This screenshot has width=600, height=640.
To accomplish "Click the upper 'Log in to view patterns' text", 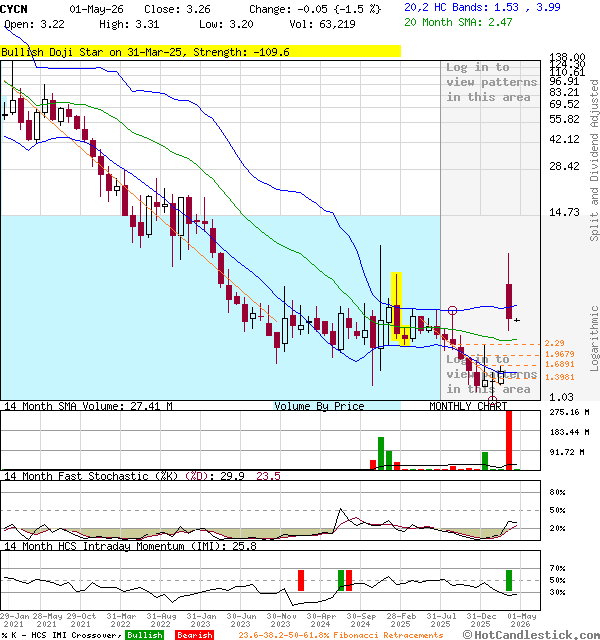I will click(x=491, y=82).
